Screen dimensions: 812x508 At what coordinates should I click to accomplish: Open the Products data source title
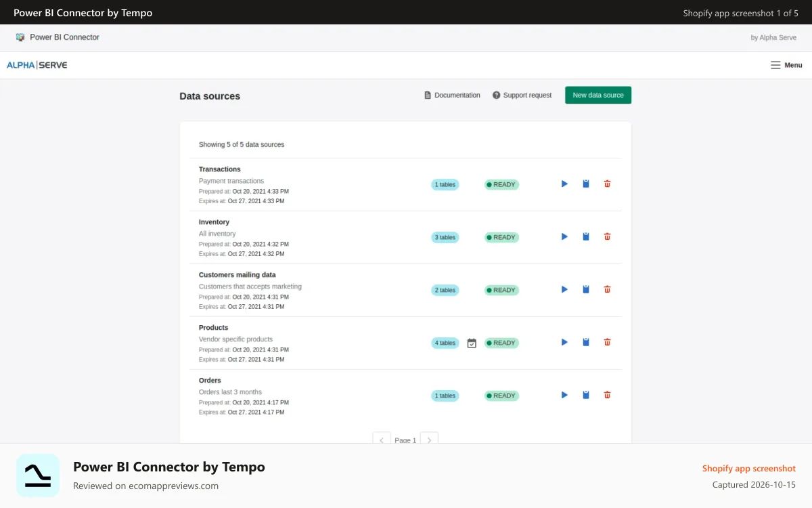[x=213, y=328]
